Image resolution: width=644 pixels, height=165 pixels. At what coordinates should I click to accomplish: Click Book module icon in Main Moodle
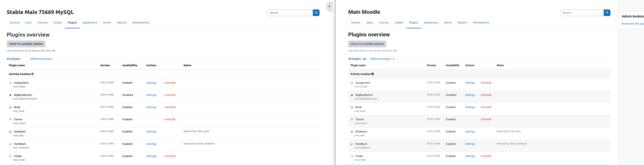352,107
